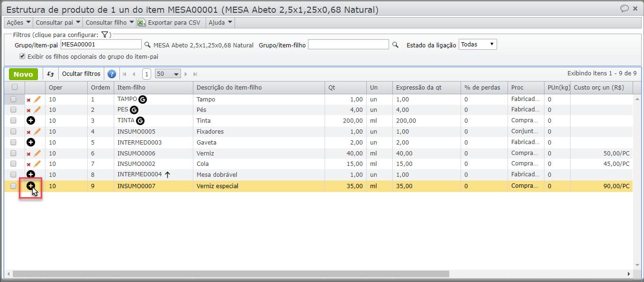Click search magnifier beside Grupo/item-pai field
The width and height of the screenshot is (644, 282).
147,45
